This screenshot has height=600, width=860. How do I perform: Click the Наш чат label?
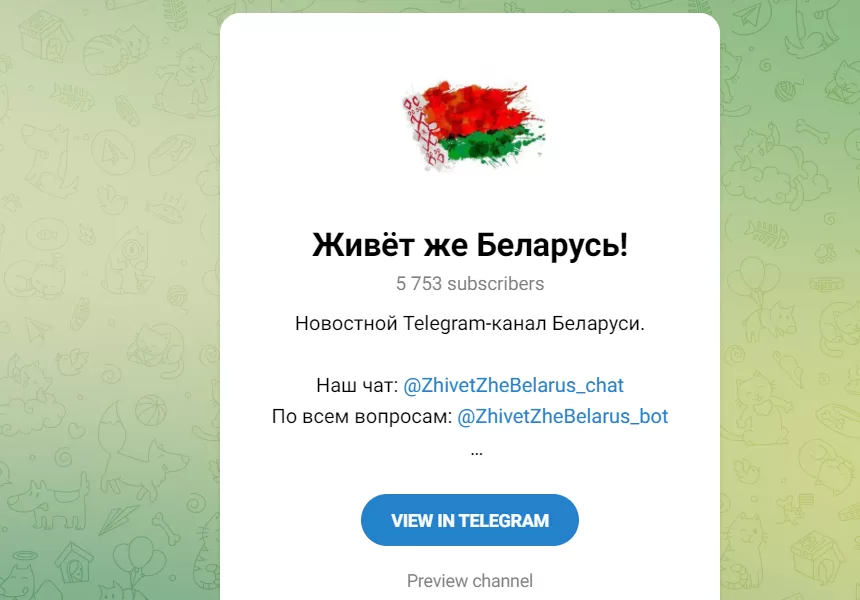point(357,386)
